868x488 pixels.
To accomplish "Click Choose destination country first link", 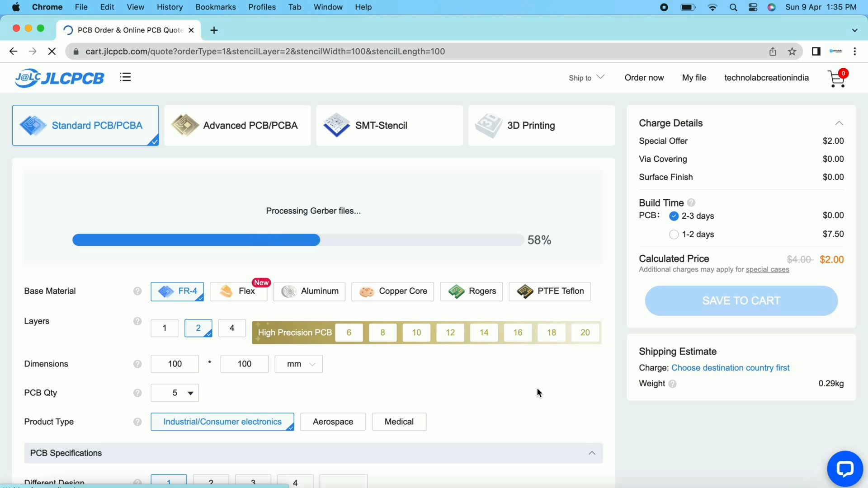I will [x=730, y=368].
